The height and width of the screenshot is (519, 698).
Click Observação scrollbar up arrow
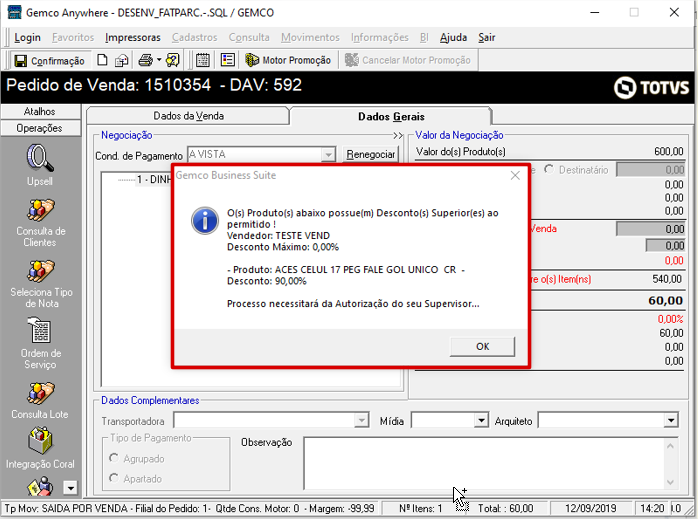pyautogui.click(x=671, y=446)
